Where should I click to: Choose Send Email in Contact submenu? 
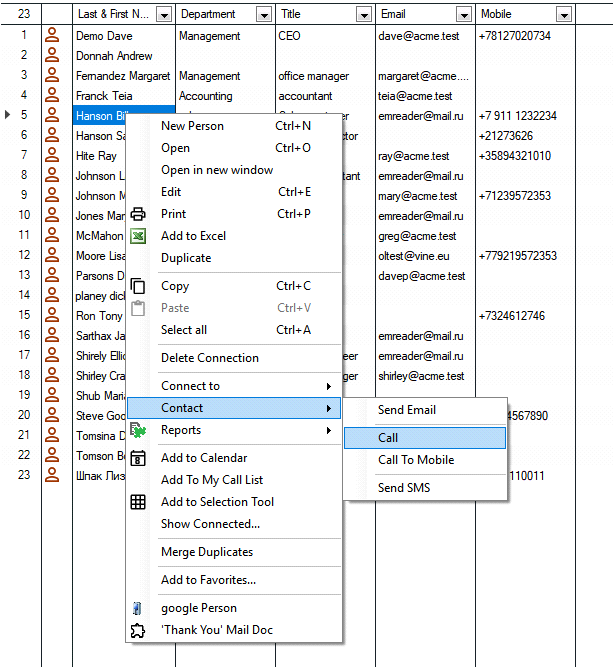click(x=425, y=410)
